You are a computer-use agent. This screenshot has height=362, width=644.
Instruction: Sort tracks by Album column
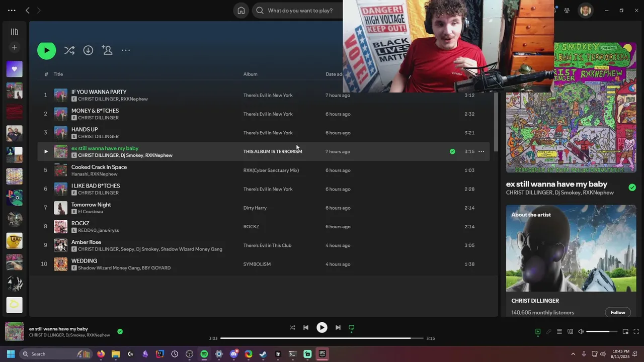pyautogui.click(x=251, y=74)
